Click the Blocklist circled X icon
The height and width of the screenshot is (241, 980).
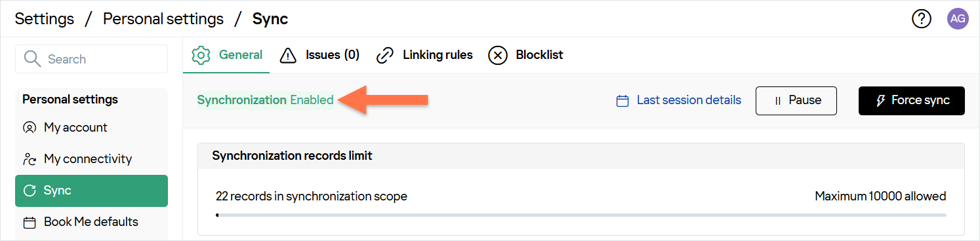point(498,55)
